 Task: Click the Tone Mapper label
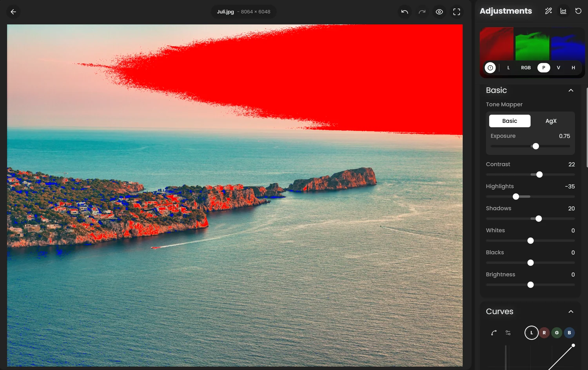504,104
